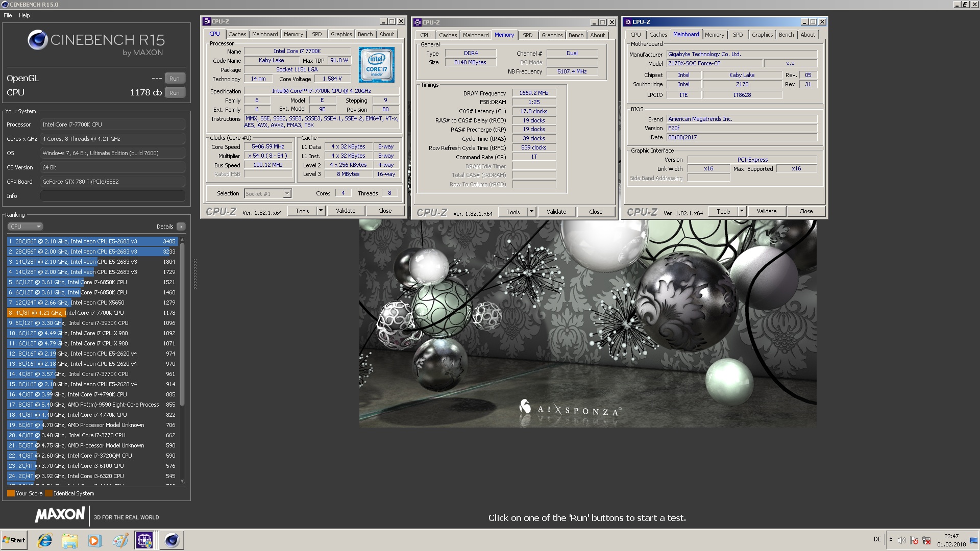Click the Info input field
Screen dimensions: 980x551
tap(112, 196)
